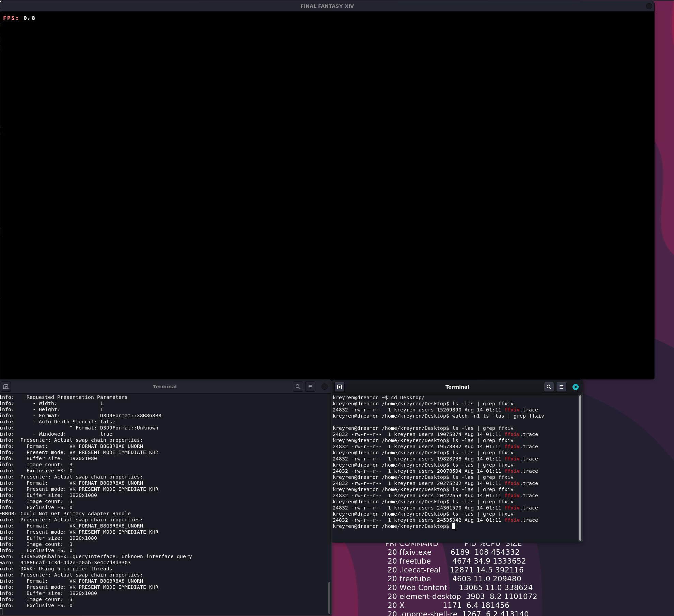Click the Could Not Get Primary Adapter error line

tap(65, 514)
